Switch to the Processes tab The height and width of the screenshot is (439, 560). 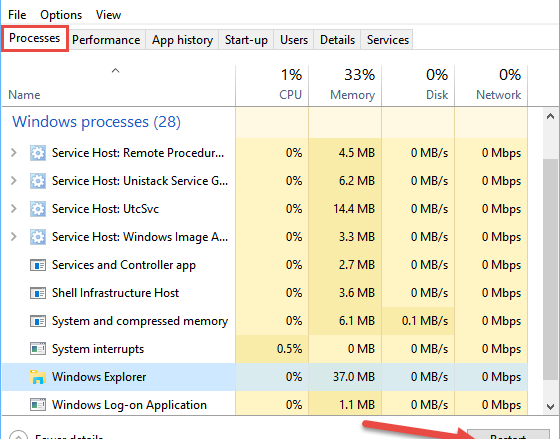(x=35, y=38)
